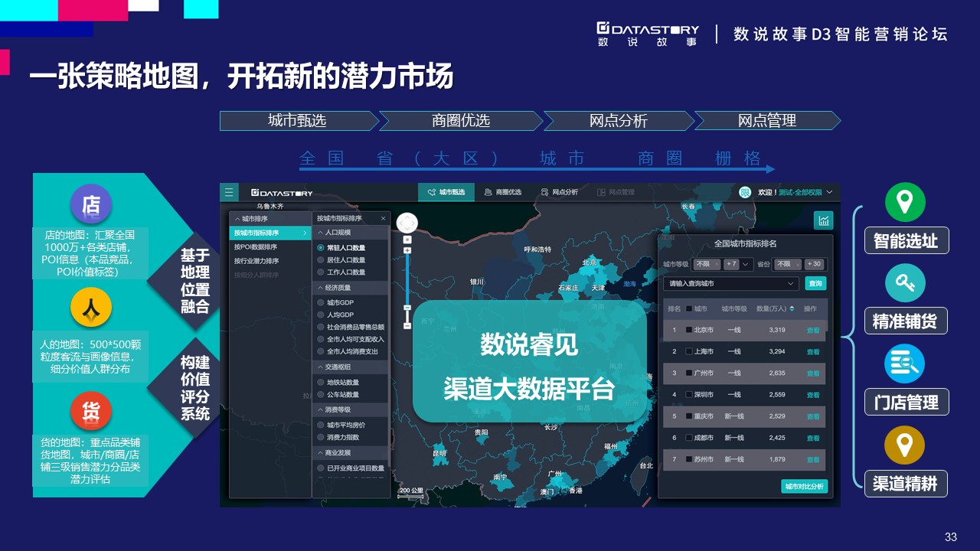Select the 常驻人口数量 radio option
This screenshot has height=551, width=980.
click(320, 248)
